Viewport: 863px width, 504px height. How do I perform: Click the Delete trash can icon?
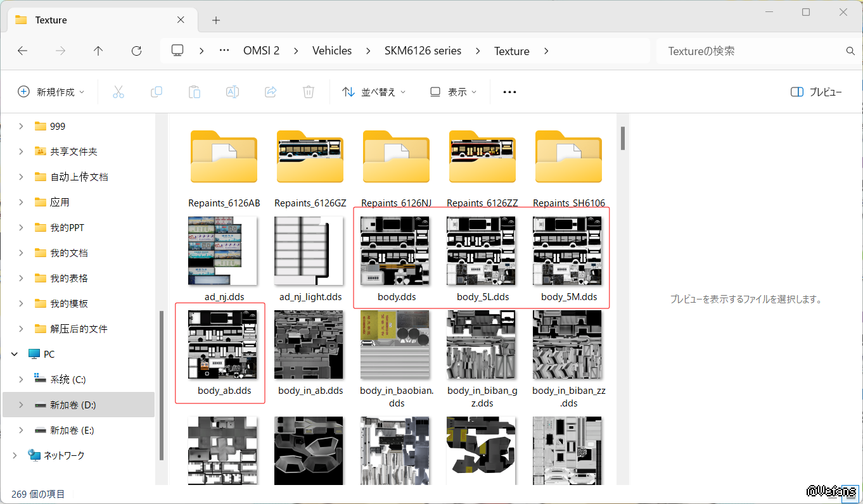pos(309,92)
